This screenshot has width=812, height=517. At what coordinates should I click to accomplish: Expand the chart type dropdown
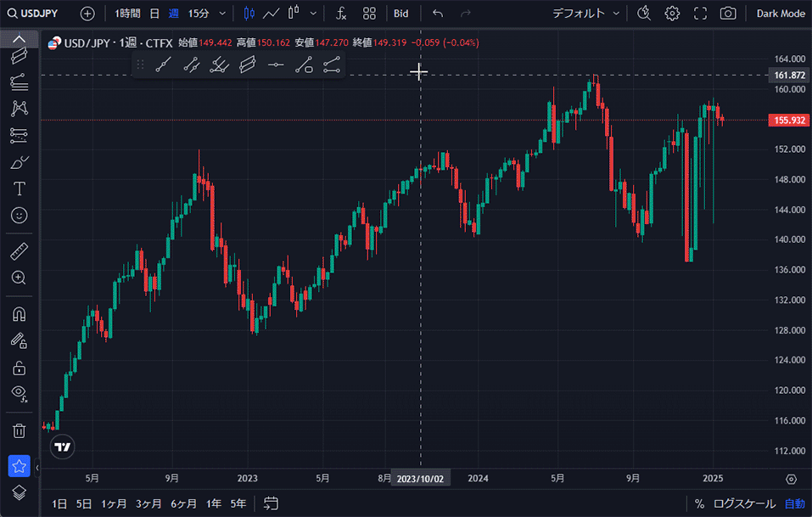[313, 14]
